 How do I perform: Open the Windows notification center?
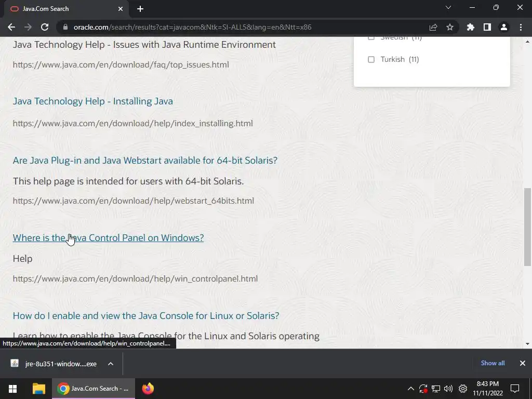(515, 389)
